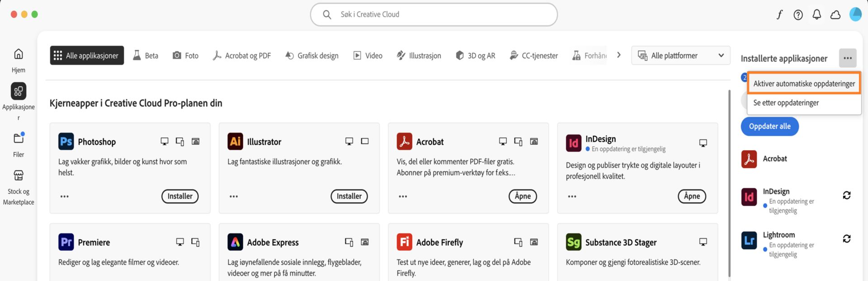The image size is (868, 281).
Task: Click InDesign card desktop platform icon
Action: click(703, 143)
